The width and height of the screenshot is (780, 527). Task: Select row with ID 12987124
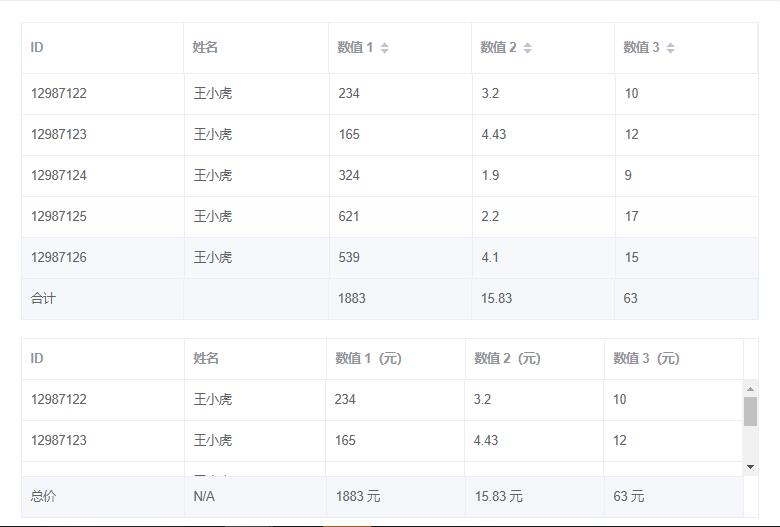coord(59,175)
